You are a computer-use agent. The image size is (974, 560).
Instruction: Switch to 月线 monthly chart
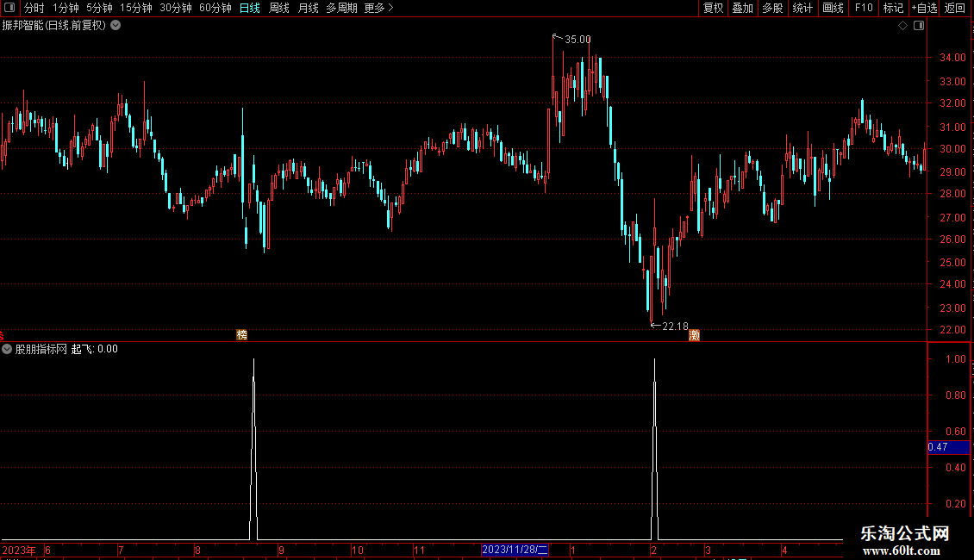coord(308,8)
